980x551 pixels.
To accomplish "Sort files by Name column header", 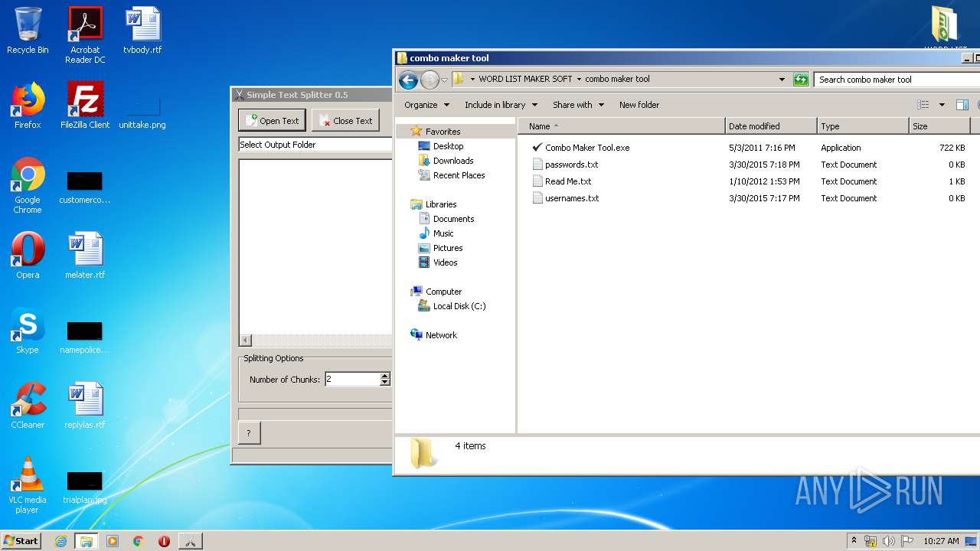I will point(622,126).
